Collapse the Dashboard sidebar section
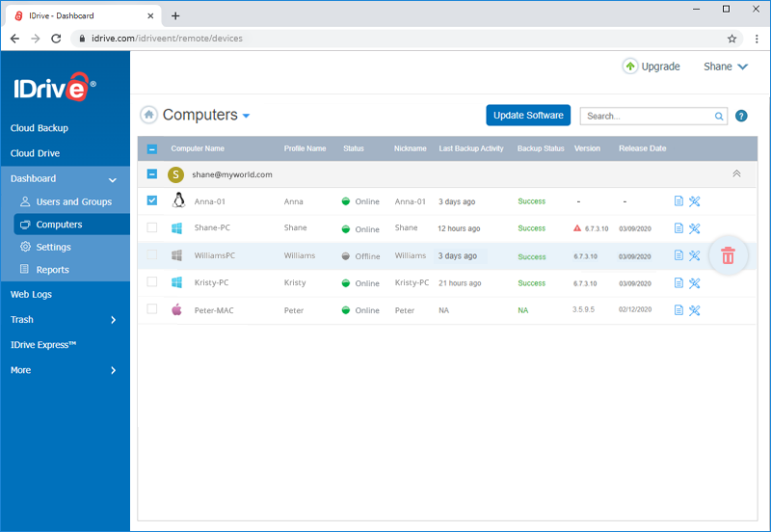The height and width of the screenshot is (532, 771). click(x=113, y=180)
